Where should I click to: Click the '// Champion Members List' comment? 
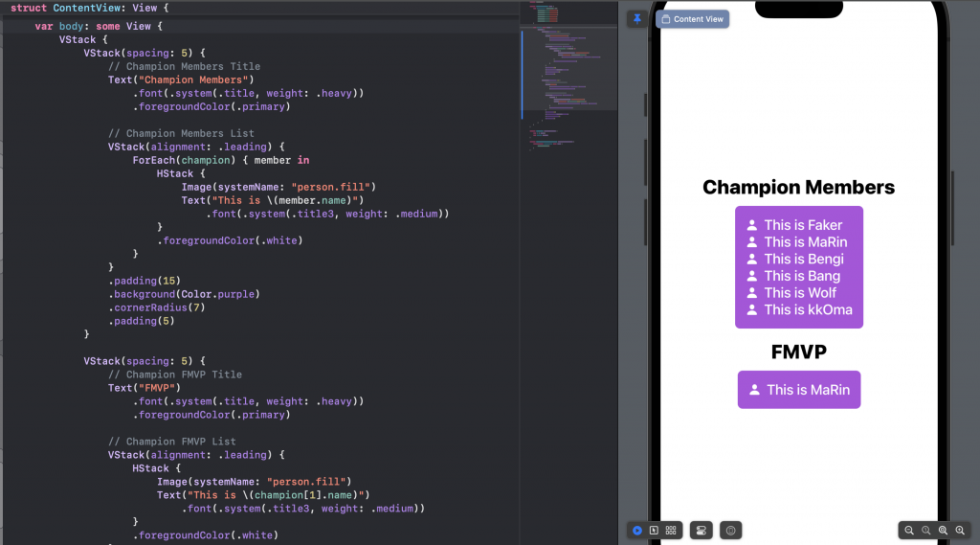tap(181, 133)
